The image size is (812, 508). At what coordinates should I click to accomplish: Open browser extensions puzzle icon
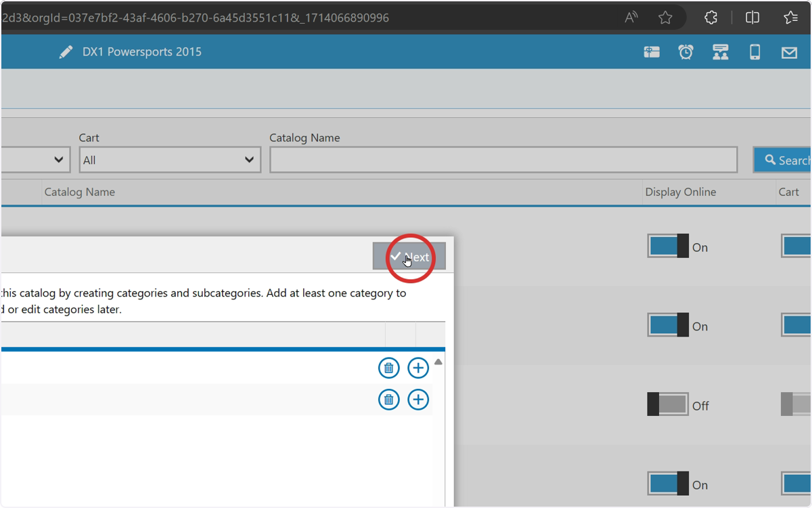coord(710,18)
